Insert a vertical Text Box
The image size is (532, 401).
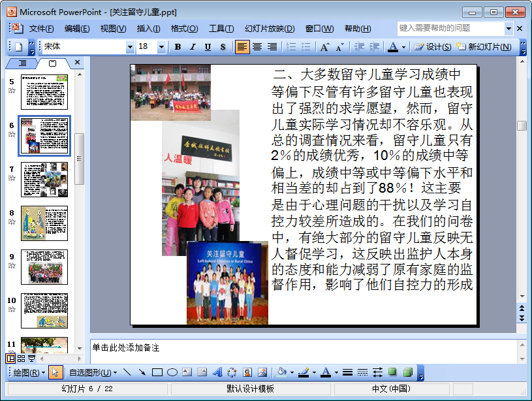point(202,372)
